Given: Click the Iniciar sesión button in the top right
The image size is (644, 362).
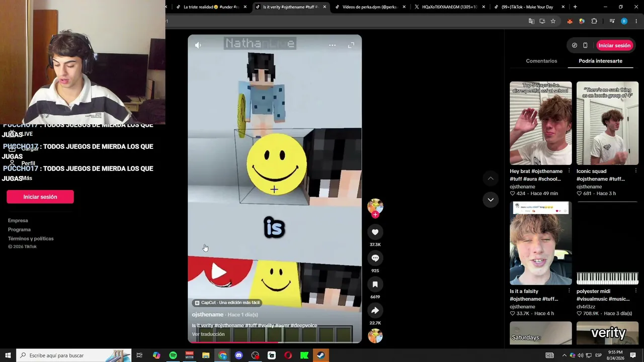Looking at the screenshot, I should 614,45.
